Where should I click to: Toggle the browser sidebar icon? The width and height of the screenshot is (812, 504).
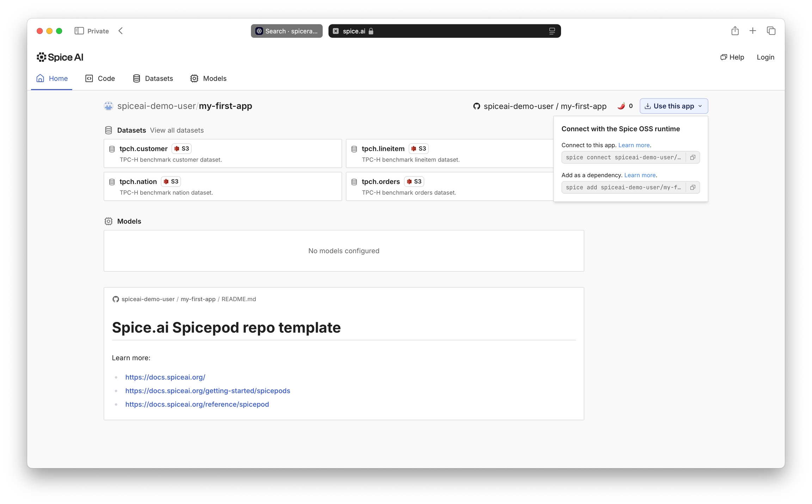coord(79,31)
